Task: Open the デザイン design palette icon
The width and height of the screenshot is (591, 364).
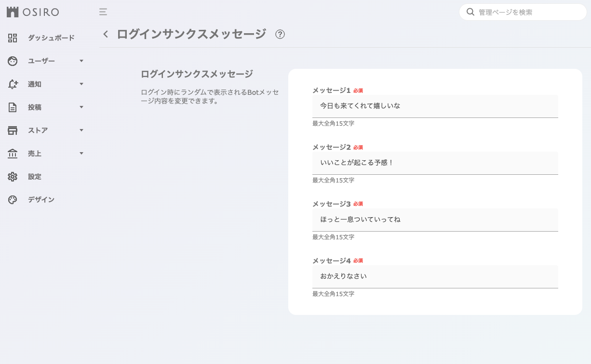Action: tap(13, 199)
